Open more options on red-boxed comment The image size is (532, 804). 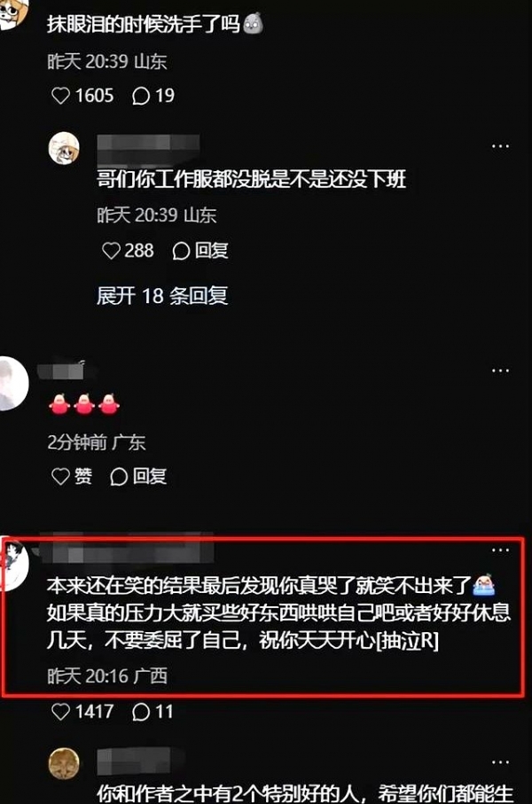pos(500,550)
